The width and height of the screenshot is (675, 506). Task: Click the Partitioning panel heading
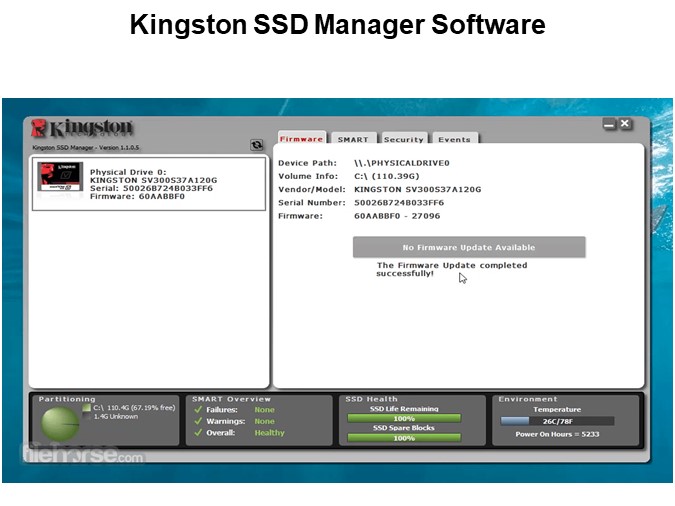[x=67, y=399]
